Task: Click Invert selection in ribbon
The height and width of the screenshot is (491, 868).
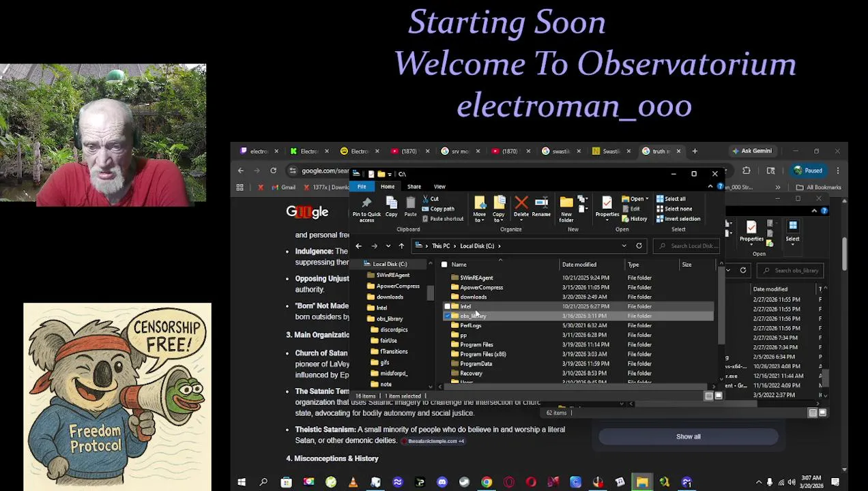Action: [678, 219]
